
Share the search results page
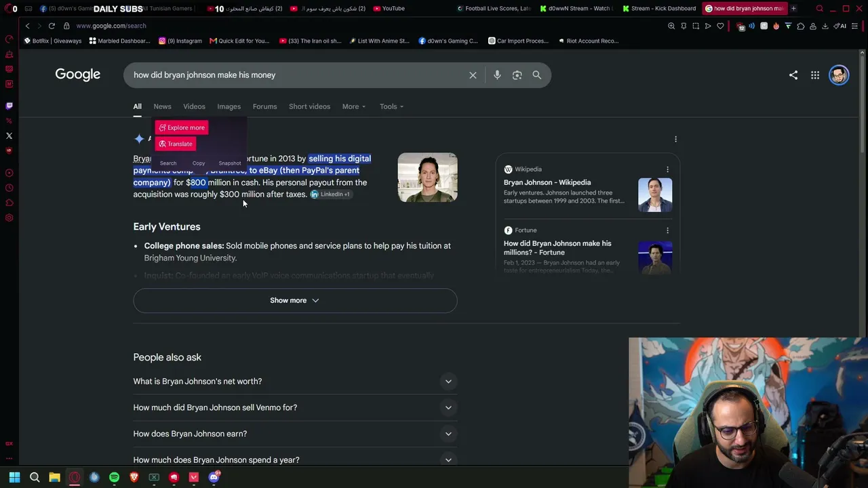pos(793,75)
